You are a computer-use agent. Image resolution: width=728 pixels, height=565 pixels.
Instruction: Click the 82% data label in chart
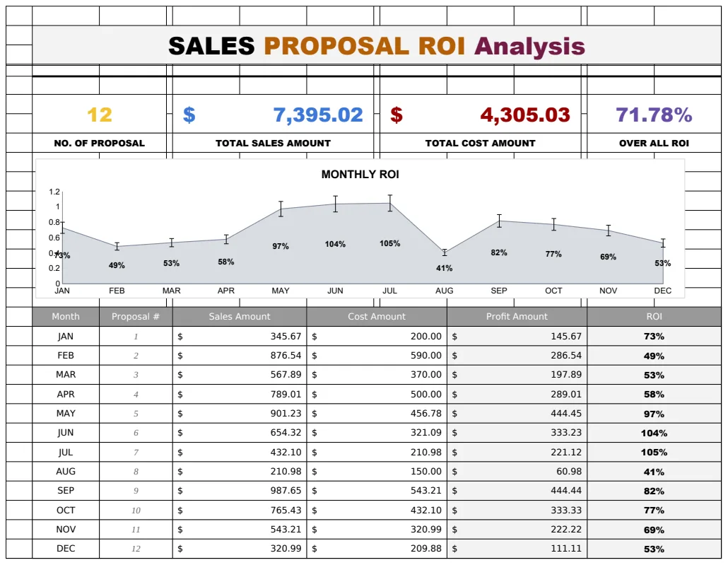point(499,252)
